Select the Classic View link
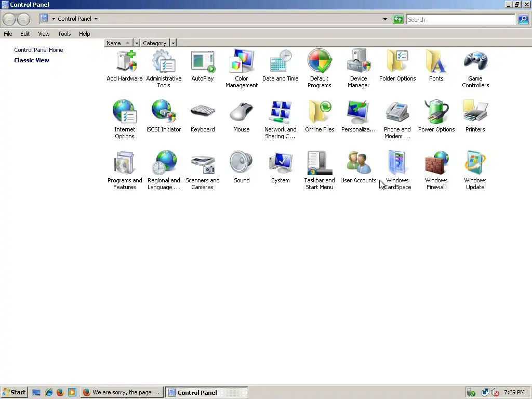532x399 pixels. click(x=32, y=60)
